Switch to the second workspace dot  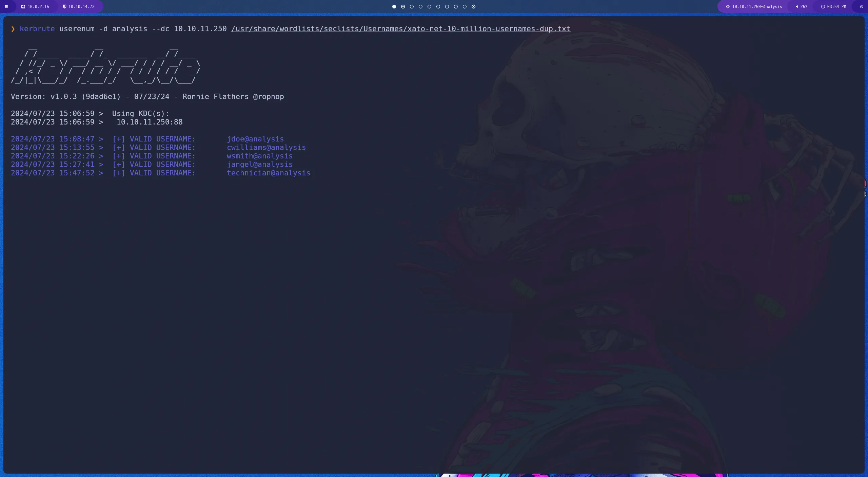403,6
